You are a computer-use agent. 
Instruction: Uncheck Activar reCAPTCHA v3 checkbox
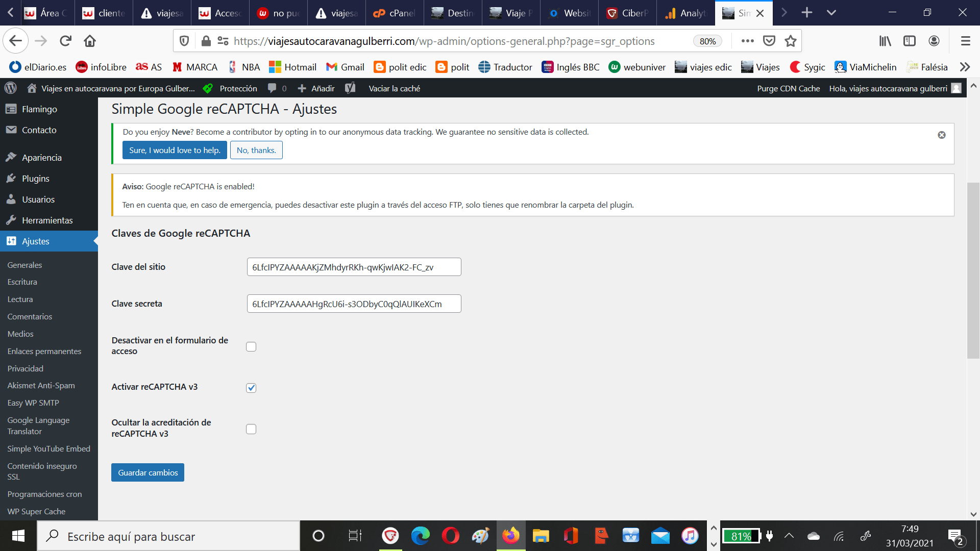251,388
